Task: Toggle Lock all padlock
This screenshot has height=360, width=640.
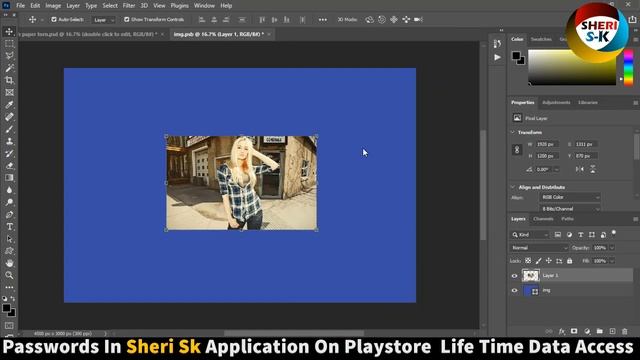Action: [569, 261]
